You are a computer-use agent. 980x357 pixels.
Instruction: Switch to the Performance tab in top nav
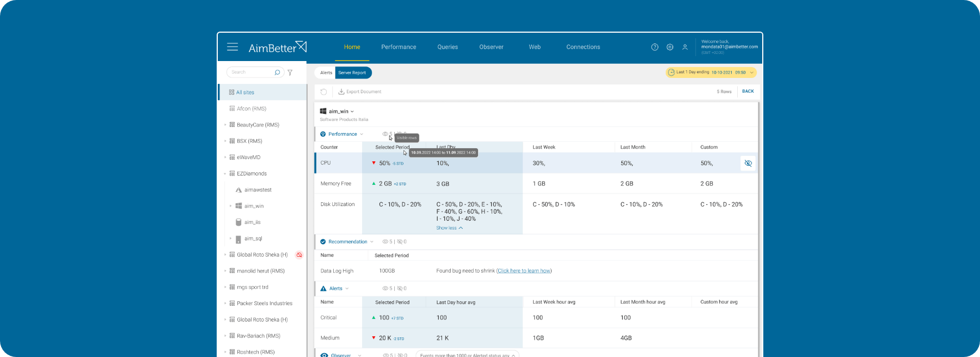(x=399, y=47)
